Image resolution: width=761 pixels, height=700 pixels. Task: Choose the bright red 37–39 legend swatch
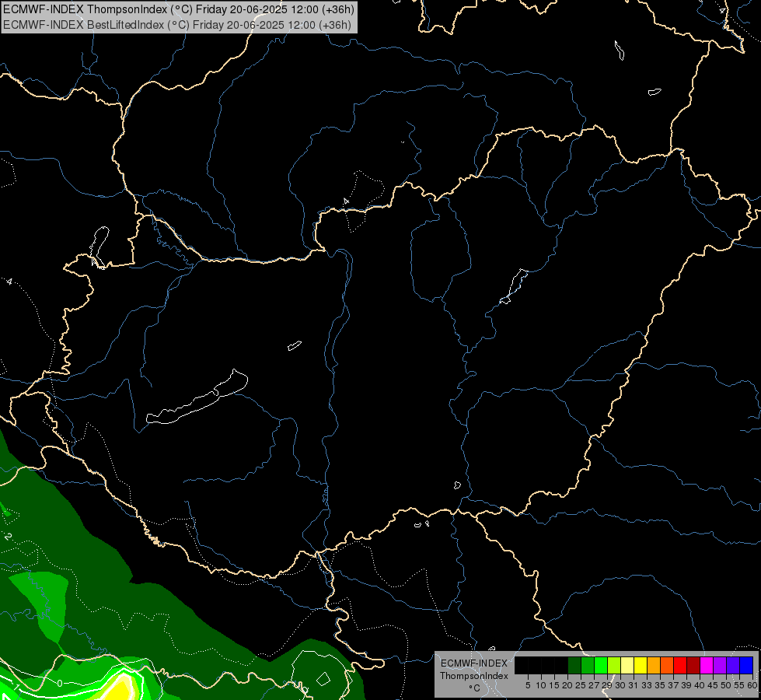(x=680, y=665)
